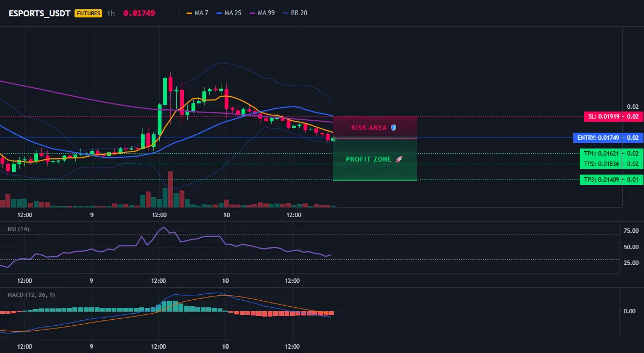Click the ENTRY: 0.01749 price label
The image size is (644, 353).
point(598,138)
